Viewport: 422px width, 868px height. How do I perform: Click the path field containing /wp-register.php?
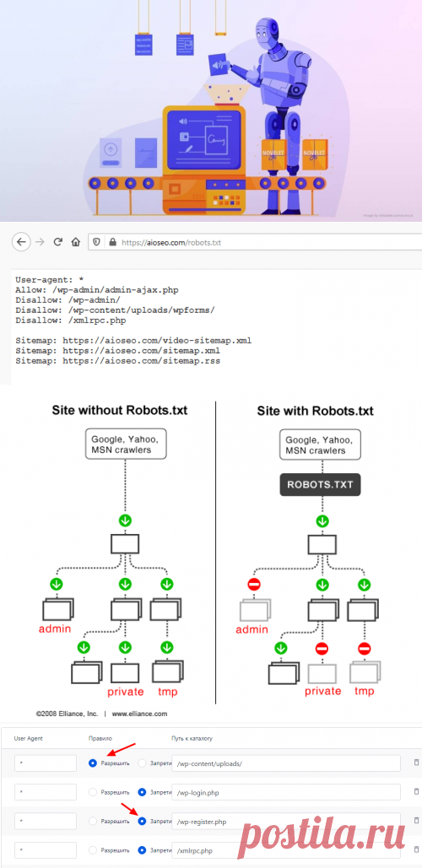tap(286, 821)
